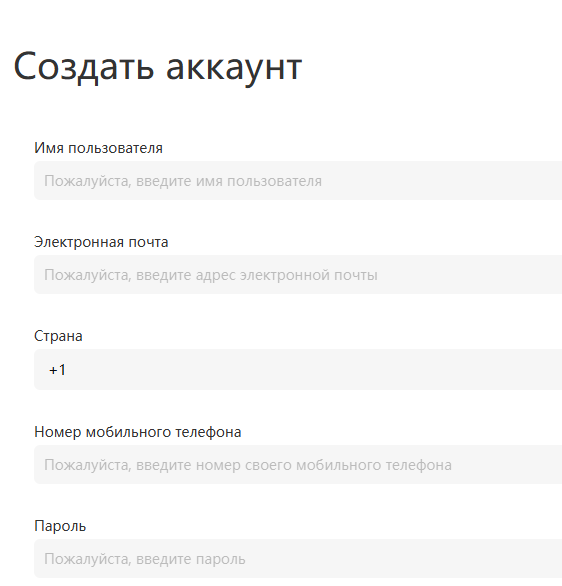Focus the Пароль input box
562x586 pixels.
298,559
